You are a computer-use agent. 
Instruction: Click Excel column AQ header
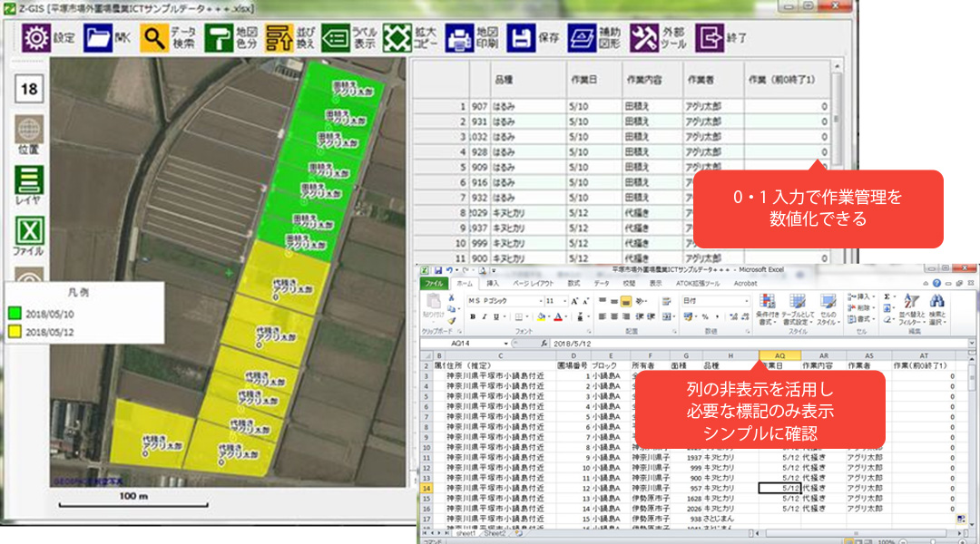779,355
